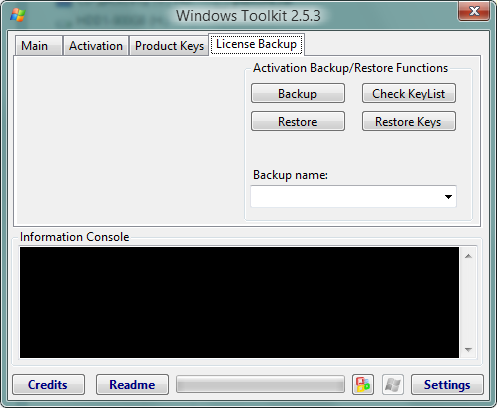Expand the Backup name dropdown arrow

(x=448, y=197)
